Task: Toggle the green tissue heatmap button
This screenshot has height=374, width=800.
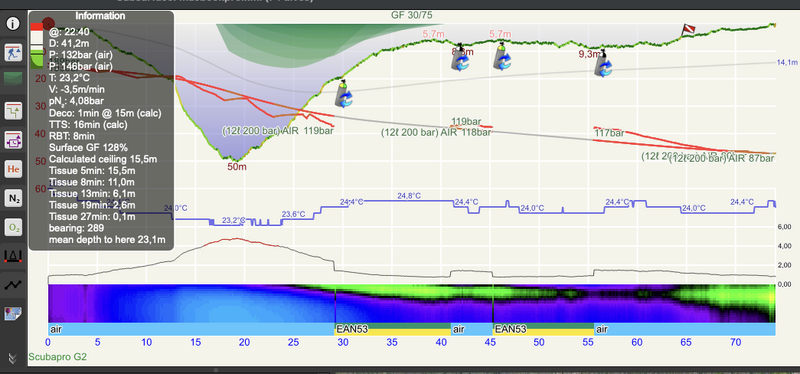Action: click(12, 79)
